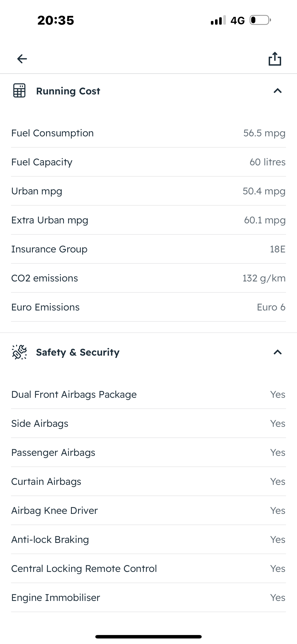Select the Insurance Group row

[148, 249]
